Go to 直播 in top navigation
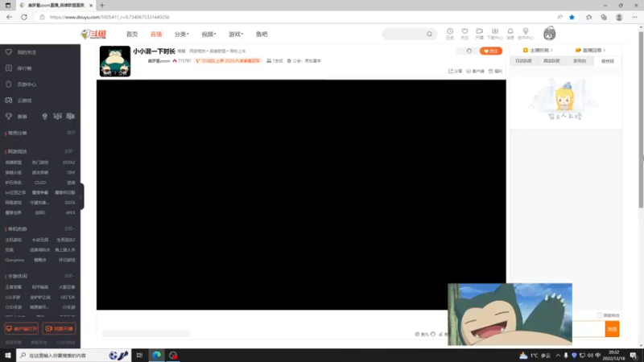 point(156,34)
